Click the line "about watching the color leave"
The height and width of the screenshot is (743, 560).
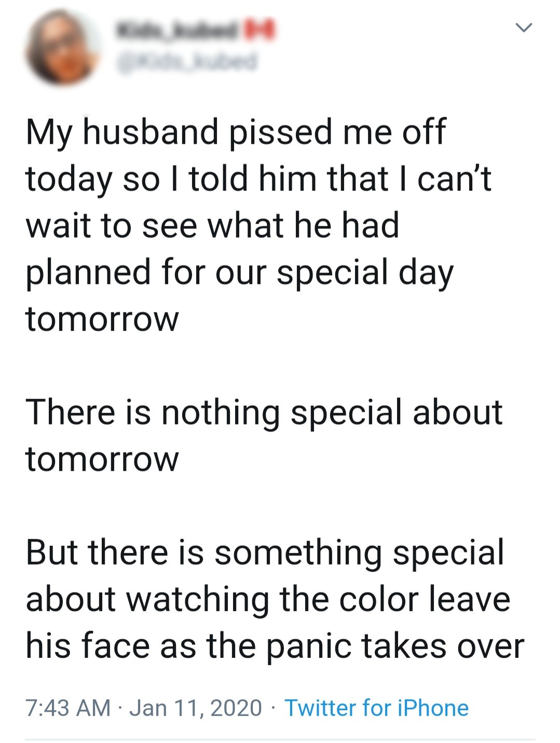tap(268, 600)
